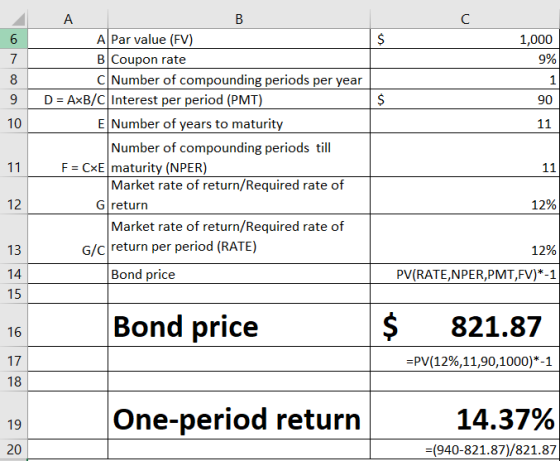Select column B header
560x461 pixels.
239,19
